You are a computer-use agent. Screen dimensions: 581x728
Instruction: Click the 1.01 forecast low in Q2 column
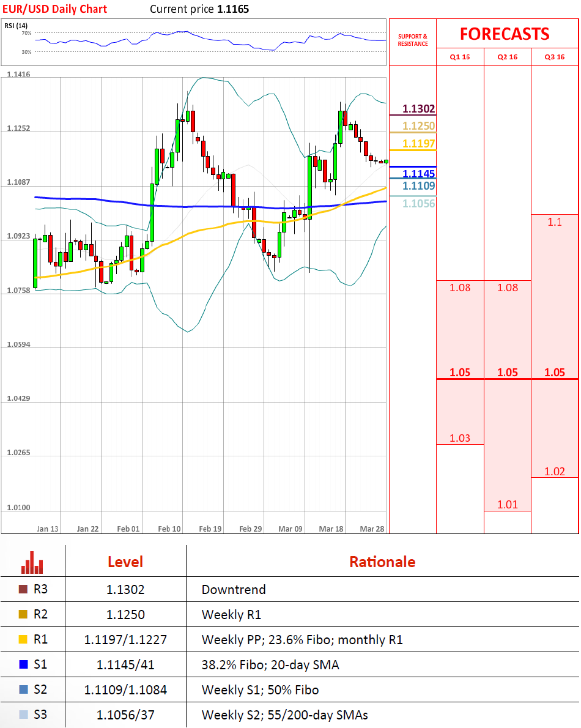click(508, 505)
